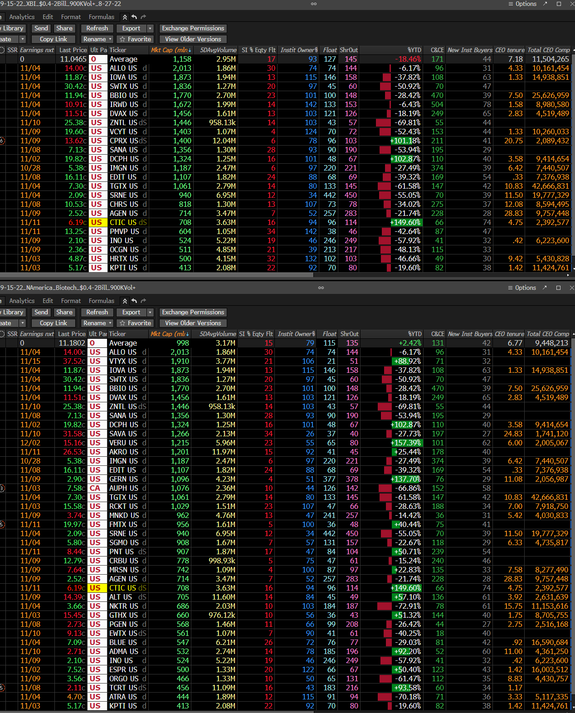Select VTYX US ticker in NAmerica Biotech table
Image resolution: width=575 pixels, height=713 pixels.
[123, 361]
